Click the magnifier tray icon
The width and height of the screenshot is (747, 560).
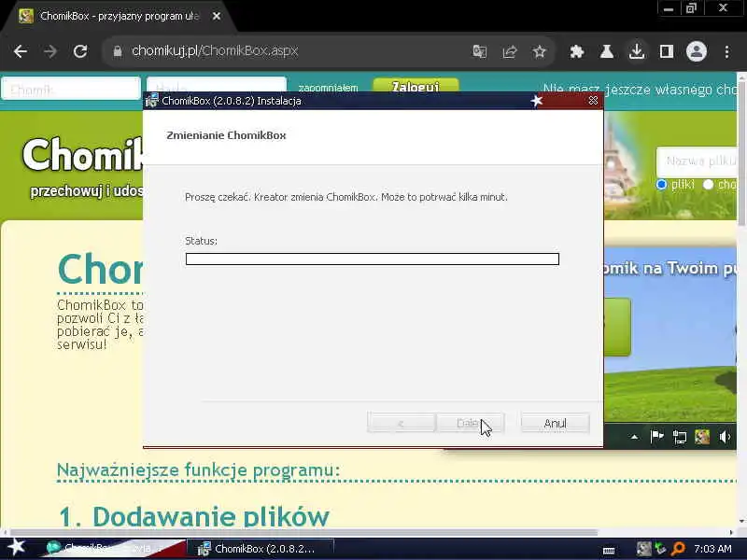[x=678, y=549]
